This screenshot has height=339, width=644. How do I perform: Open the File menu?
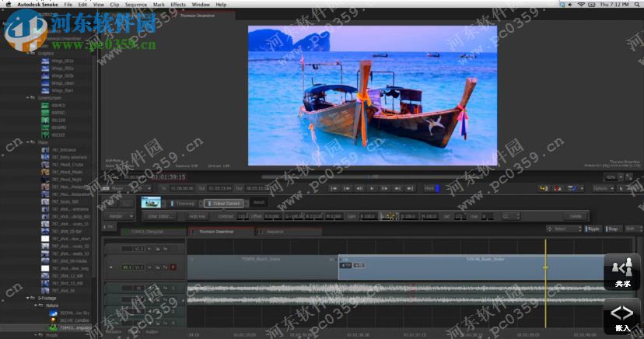tap(68, 5)
